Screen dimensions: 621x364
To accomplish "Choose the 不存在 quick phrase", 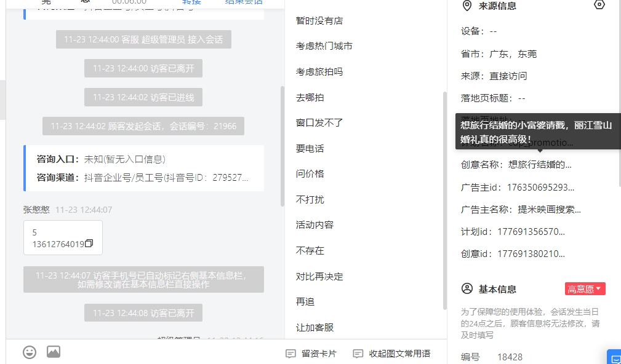I will (310, 251).
